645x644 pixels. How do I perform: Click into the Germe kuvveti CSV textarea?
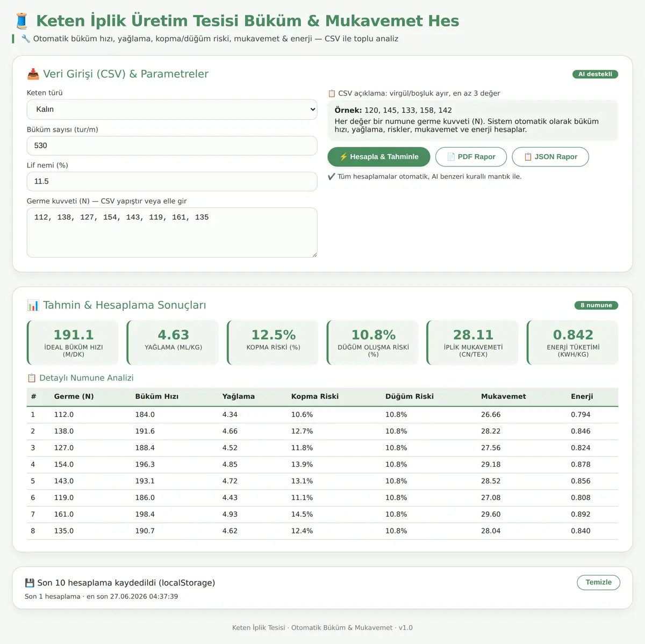coord(172,233)
